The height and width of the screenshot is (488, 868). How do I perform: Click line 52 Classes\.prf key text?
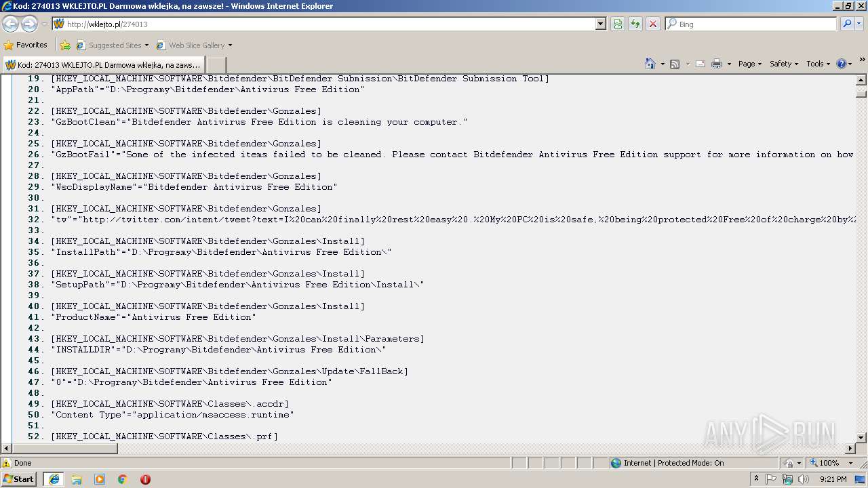coord(164,436)
